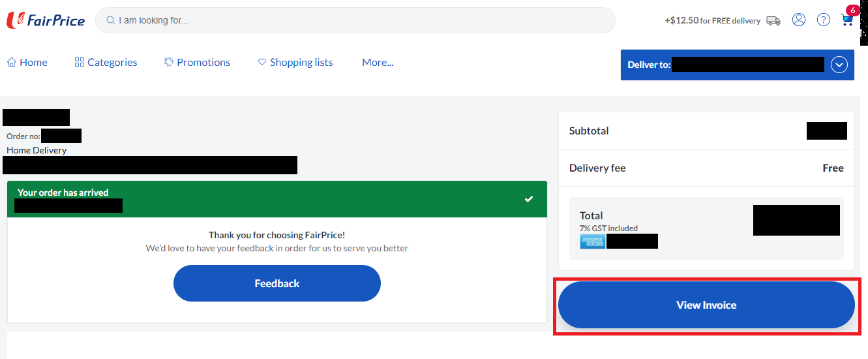Click the "Your order has arrived" text
Image resolution: width=868 pixels, height=359 pixels.
[x=63, y=193]
